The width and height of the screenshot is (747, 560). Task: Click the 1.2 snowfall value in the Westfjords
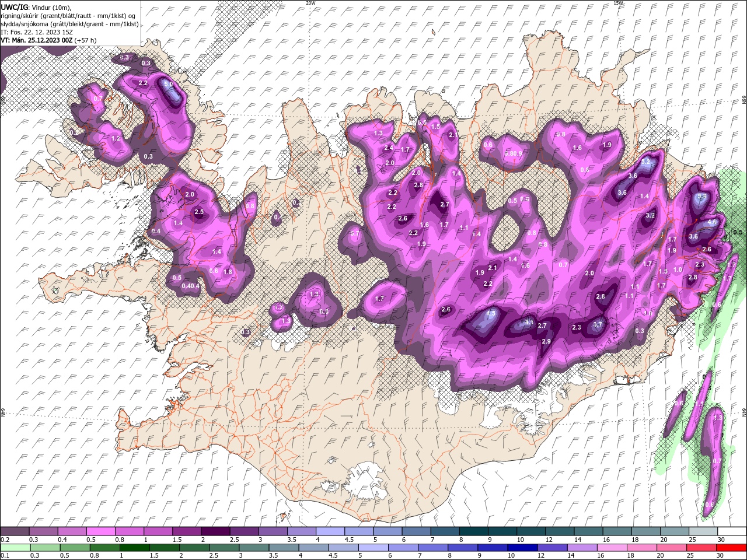(x=116, y=139)
